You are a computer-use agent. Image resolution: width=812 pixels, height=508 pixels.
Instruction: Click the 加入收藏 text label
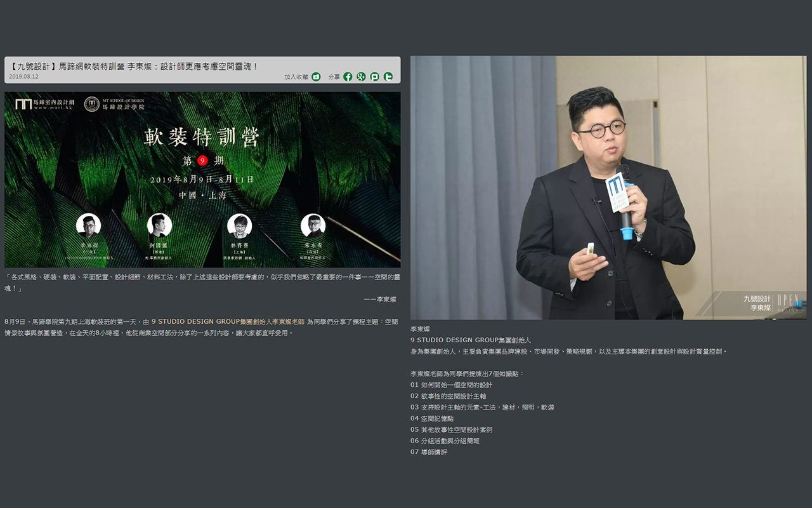coord(296,77)
